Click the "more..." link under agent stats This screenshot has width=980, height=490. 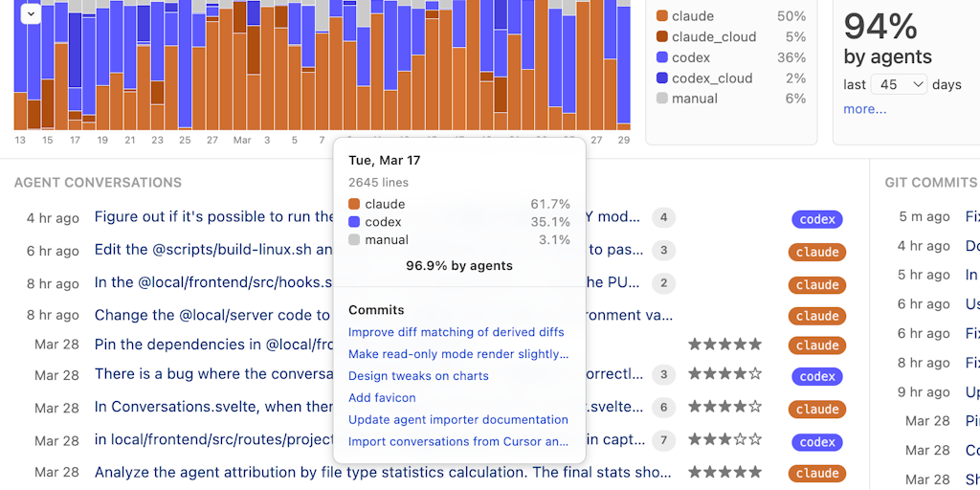(x=864, y=109)
